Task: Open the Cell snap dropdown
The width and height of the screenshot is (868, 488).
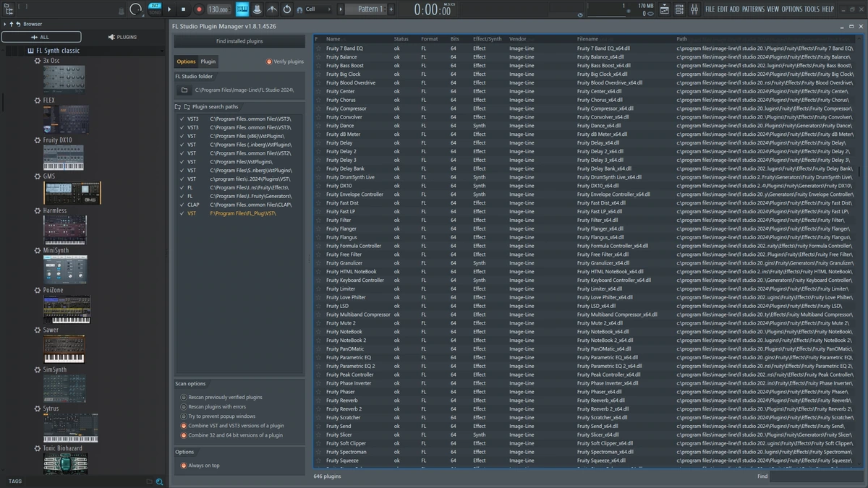Action: 318,9
